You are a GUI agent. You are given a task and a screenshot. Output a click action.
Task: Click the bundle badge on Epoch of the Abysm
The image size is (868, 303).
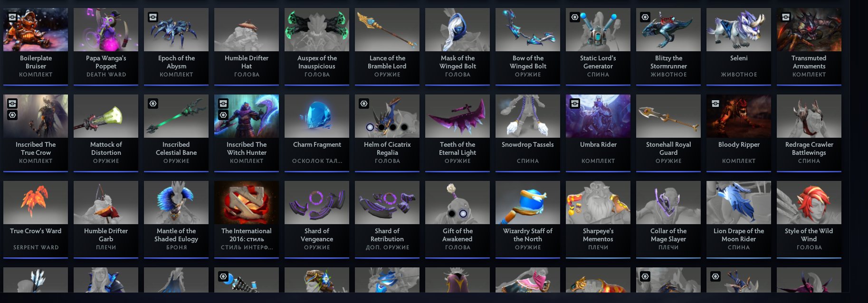[153, 17]
